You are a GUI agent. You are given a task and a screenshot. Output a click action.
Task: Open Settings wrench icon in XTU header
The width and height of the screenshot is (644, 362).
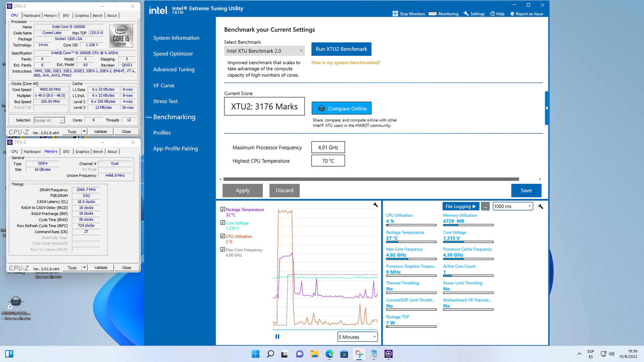466,14
